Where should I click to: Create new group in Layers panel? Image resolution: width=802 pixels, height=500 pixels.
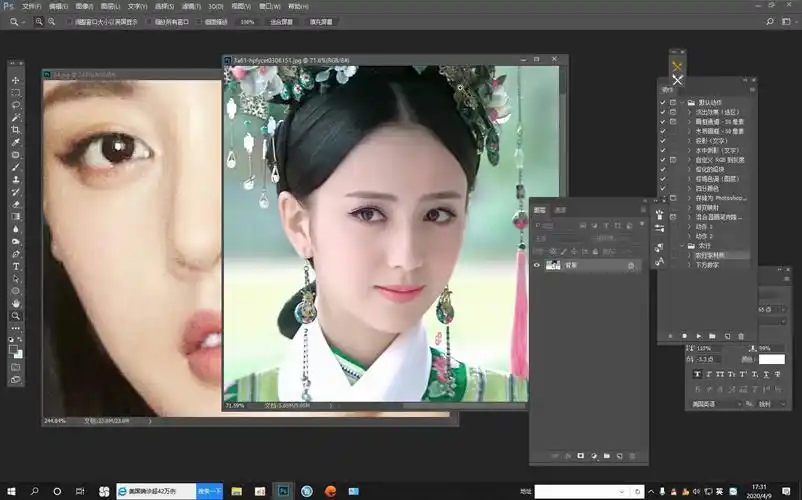pos(607,456)
